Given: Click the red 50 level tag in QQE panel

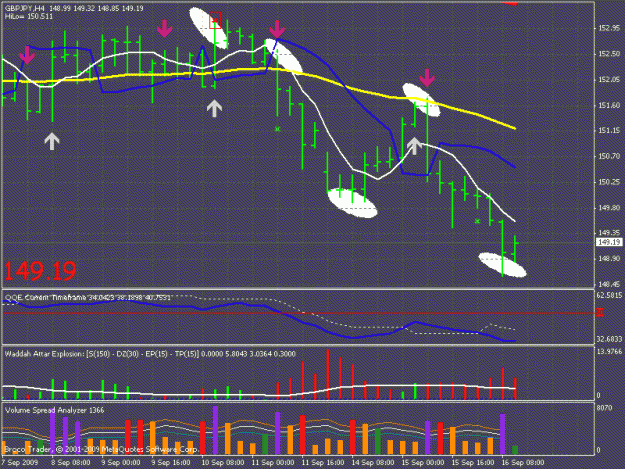Looking at the screenshot, I should (x=600, y=313).
